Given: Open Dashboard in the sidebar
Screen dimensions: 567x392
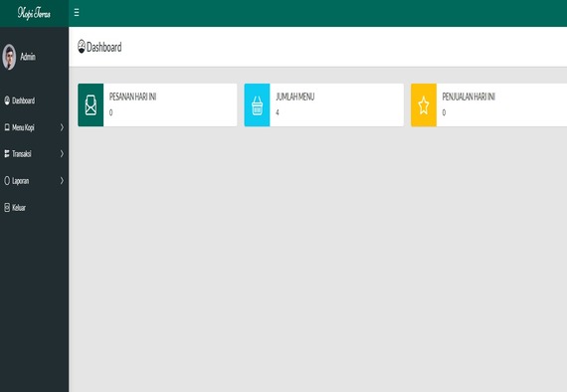Looking at the screenshot, I should [24, 100].
